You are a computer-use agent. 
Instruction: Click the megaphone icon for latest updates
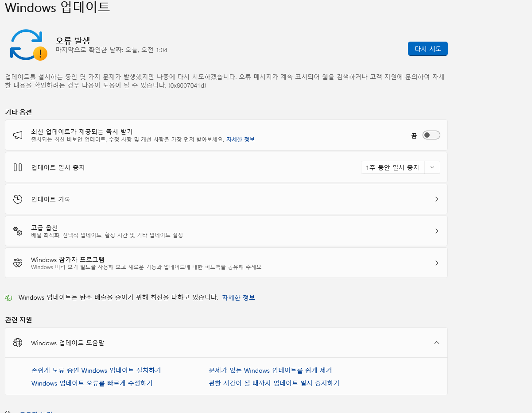pos(18,135)
